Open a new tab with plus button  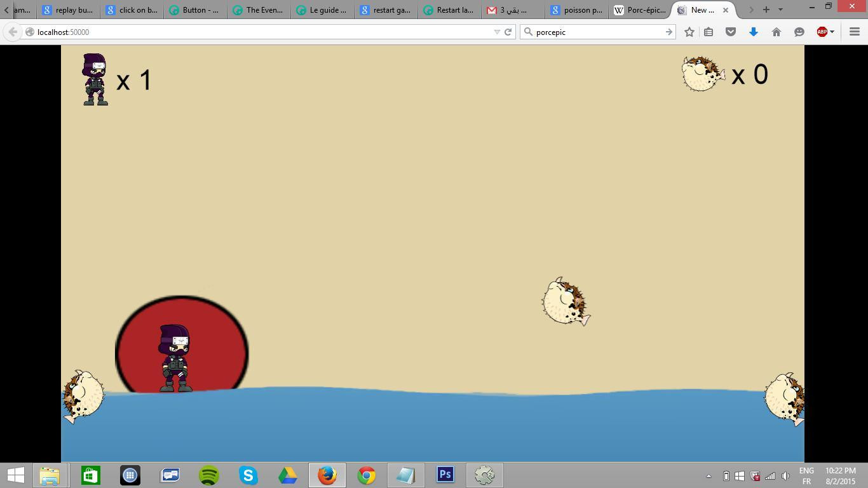766,10
